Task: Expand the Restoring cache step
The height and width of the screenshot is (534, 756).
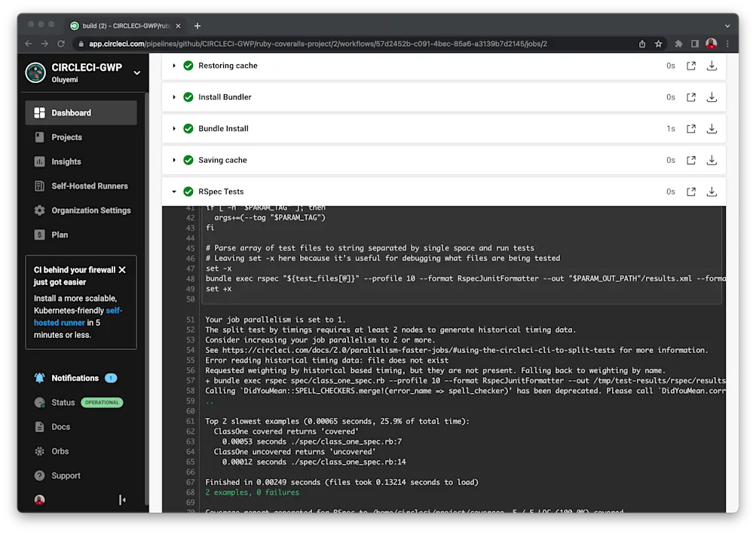Action: [174, 66]
